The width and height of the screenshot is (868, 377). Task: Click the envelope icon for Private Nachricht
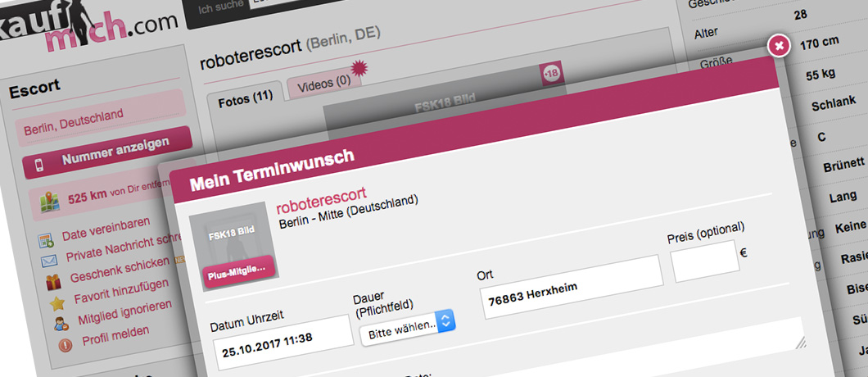point(49,261)
